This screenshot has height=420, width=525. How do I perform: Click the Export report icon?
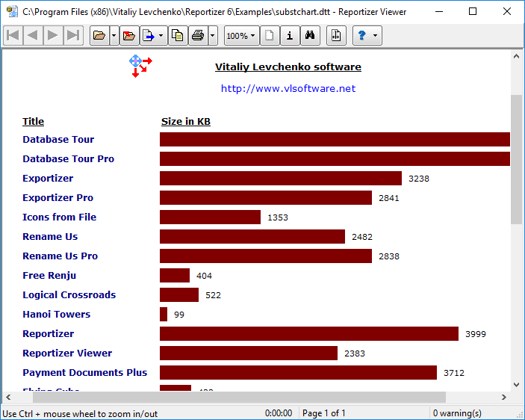[149, 35]
